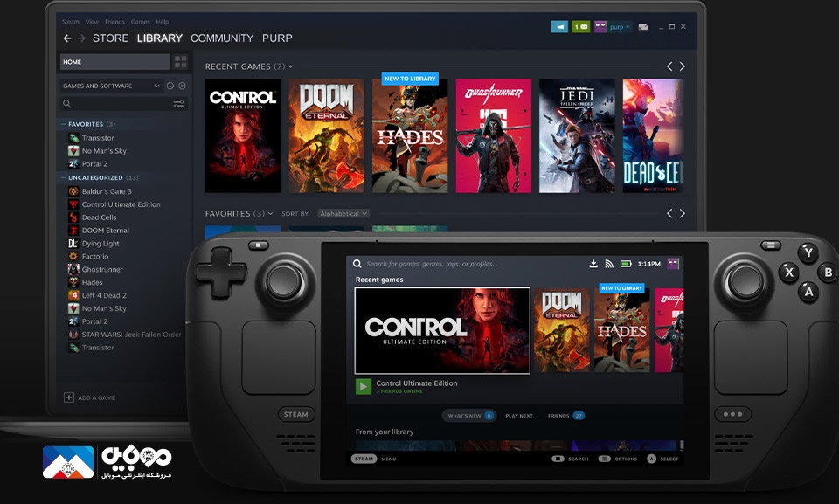Open advanced filter sliders icon in sidebar search
839x504 pixels.
(x=178, y=103)
